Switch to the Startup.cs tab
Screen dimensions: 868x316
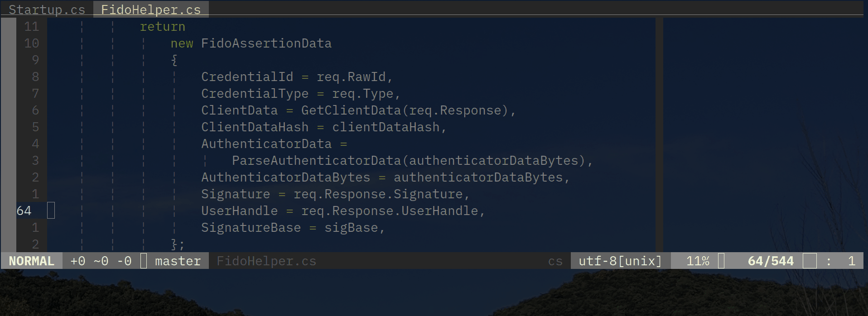coord(47,10)
